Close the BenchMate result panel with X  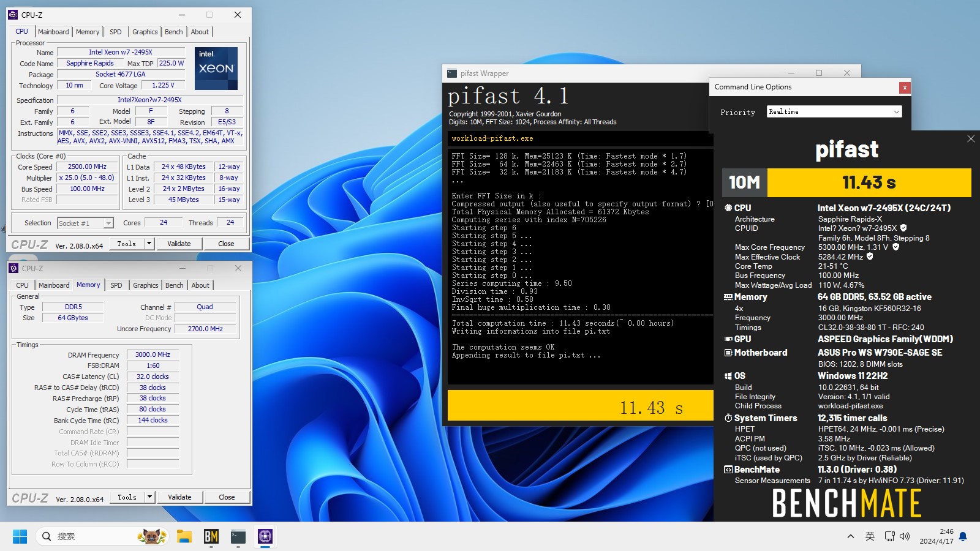pyautogui.click(x=971, y=139)
